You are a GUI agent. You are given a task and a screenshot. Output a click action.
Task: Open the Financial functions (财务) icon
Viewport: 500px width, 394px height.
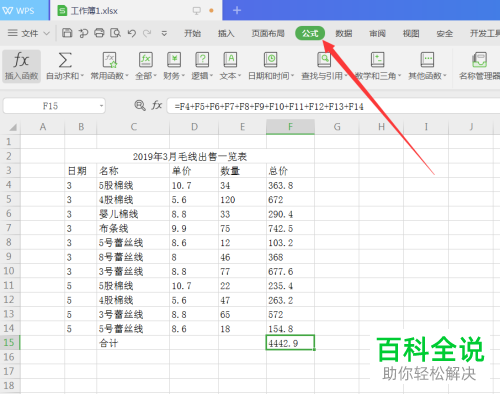tap(174, 60)
